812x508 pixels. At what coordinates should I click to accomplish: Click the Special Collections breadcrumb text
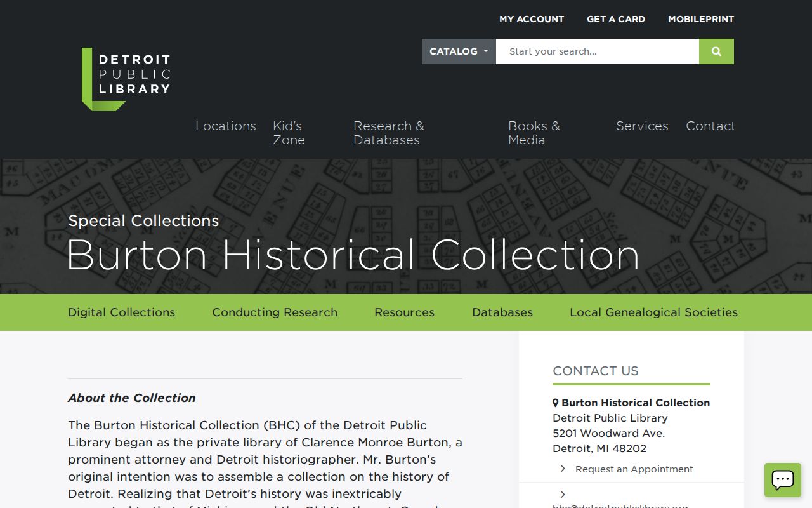pyautogui.click(x=143, y=220)
